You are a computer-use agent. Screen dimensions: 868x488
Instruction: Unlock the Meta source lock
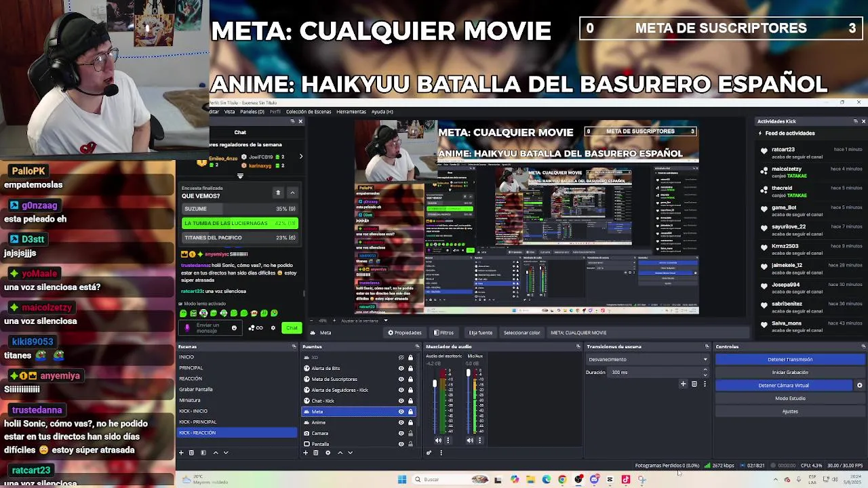click(x=410, y=411)
